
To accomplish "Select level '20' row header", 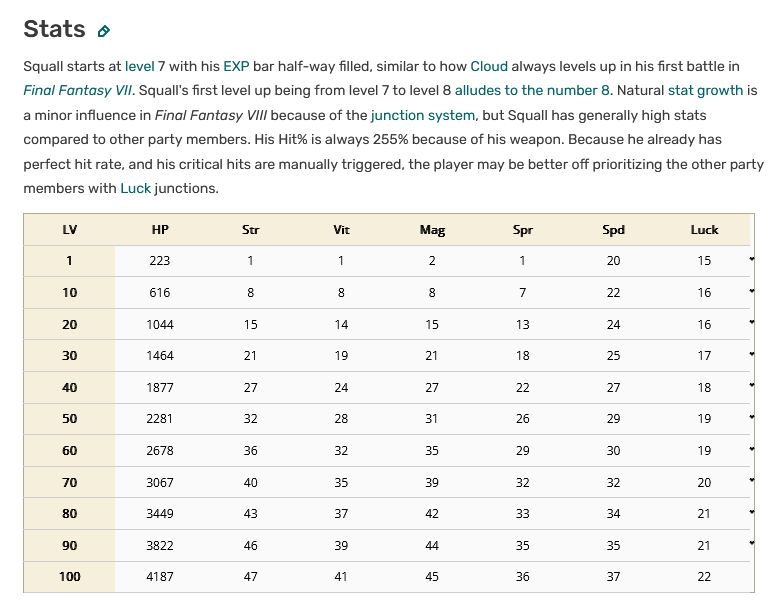I will (69, 325).
